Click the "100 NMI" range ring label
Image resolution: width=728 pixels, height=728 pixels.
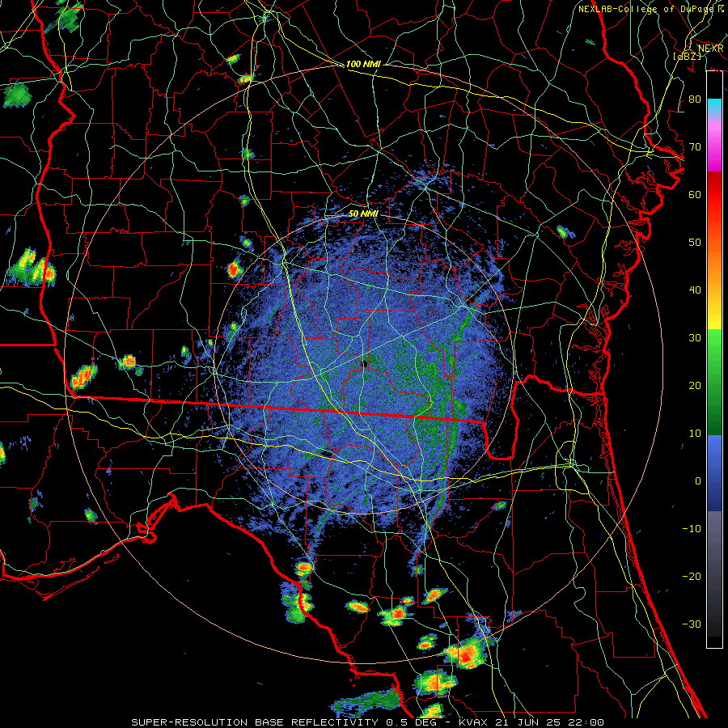363,64
